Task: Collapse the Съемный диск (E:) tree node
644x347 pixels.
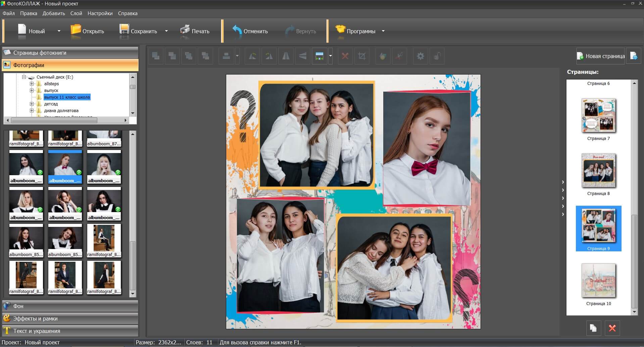Action: pos(24,77)
